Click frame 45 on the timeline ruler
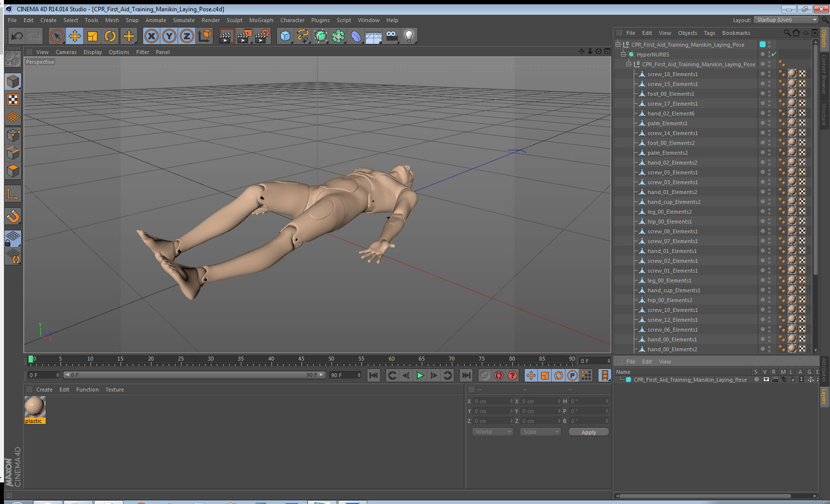Image resolution: width=830 pixels, height=504 pixels. click(x=301, y=360)
